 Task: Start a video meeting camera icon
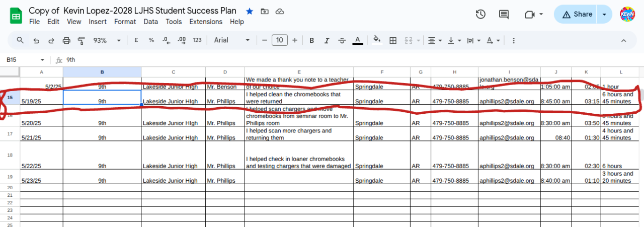[x=529, y=14]
